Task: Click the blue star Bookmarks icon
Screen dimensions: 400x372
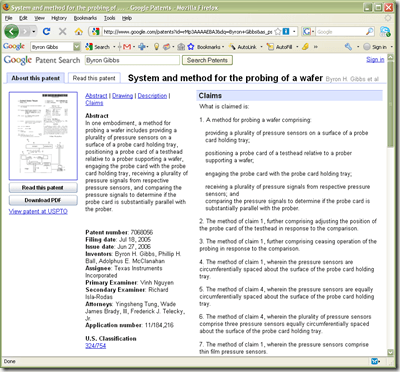Action: (x=191, y=47)
